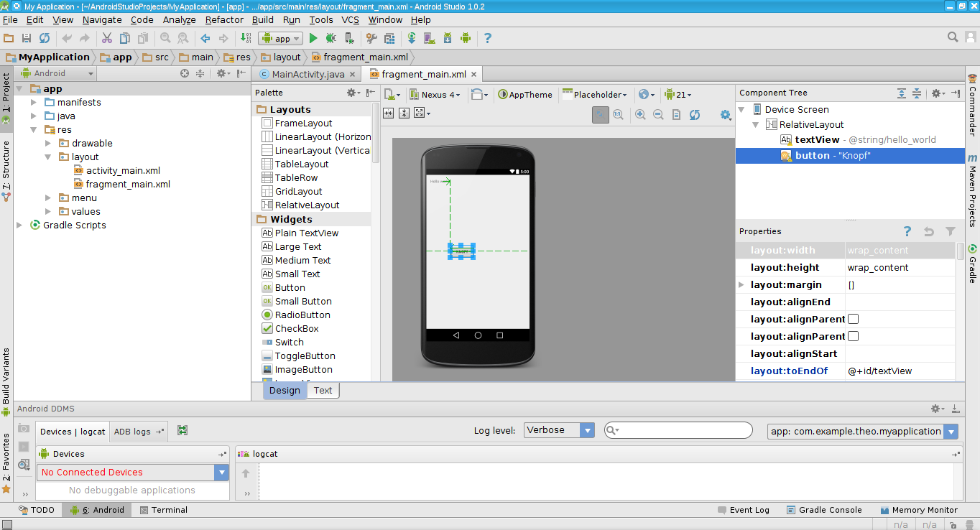Screen dimensions: 980x530
Task: Click the search magnifier icon at top right
Action: 953,37
